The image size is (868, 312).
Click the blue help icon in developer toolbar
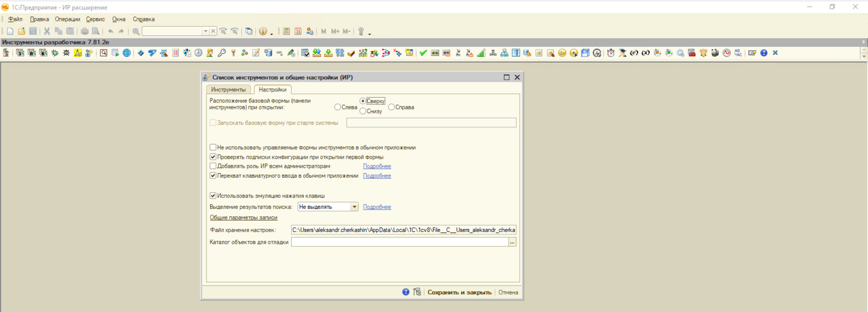point(764,53)
